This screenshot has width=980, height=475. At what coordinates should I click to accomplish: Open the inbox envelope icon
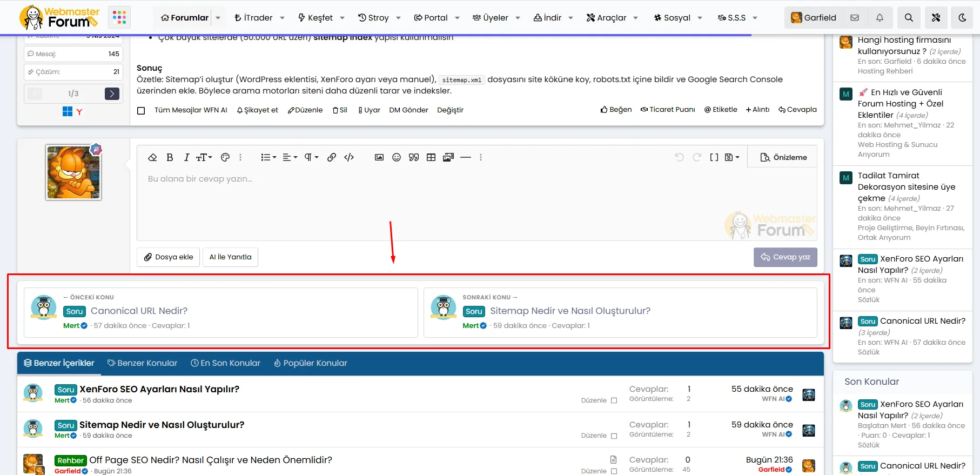coord(855,18)
